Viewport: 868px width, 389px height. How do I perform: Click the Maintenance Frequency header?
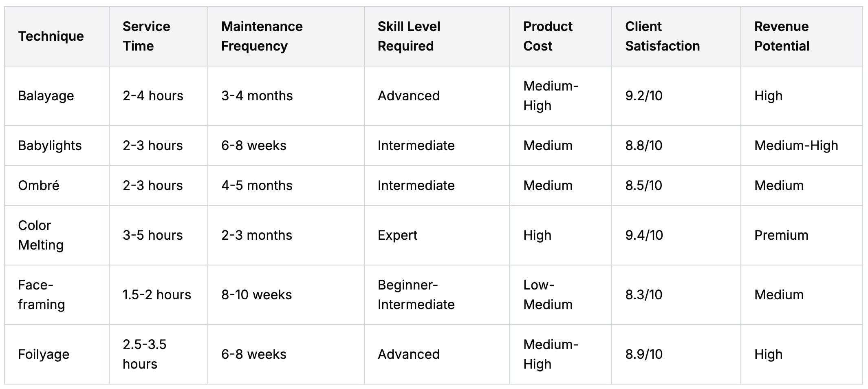tap(262, 36)
